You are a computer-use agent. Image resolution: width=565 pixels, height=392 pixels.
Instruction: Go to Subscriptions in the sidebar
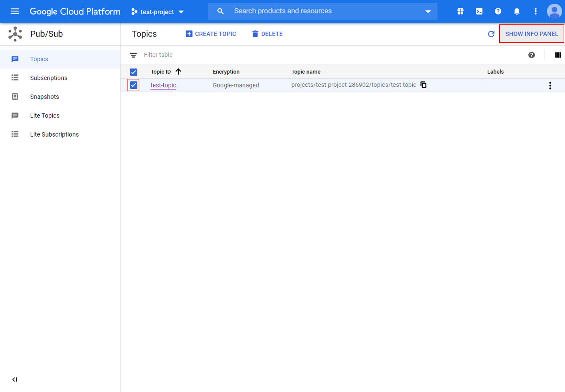click(x=60, y=78)
